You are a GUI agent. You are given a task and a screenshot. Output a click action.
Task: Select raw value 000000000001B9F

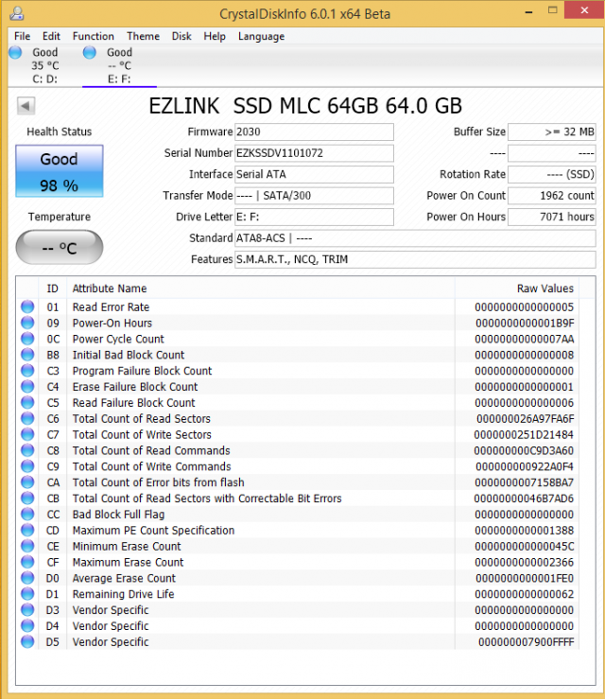pos(525,324)
